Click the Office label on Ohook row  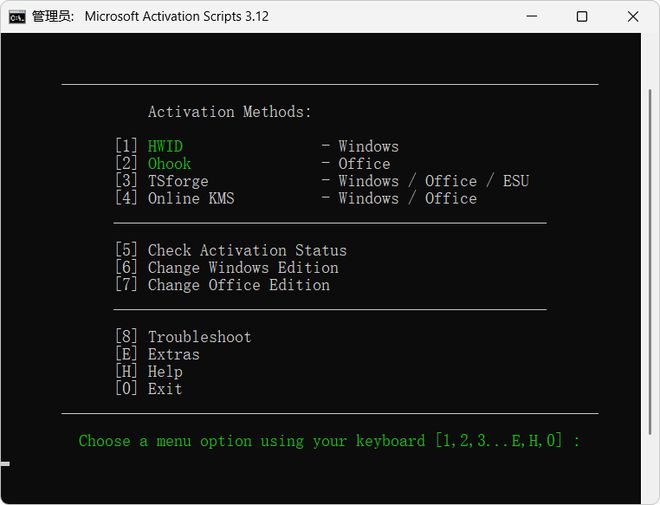[x=365, y=164]
